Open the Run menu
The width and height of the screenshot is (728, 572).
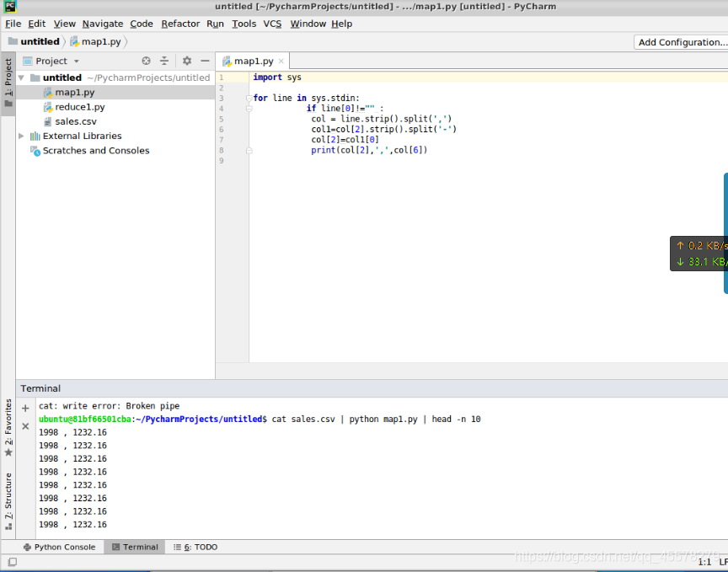pos(216,24)
